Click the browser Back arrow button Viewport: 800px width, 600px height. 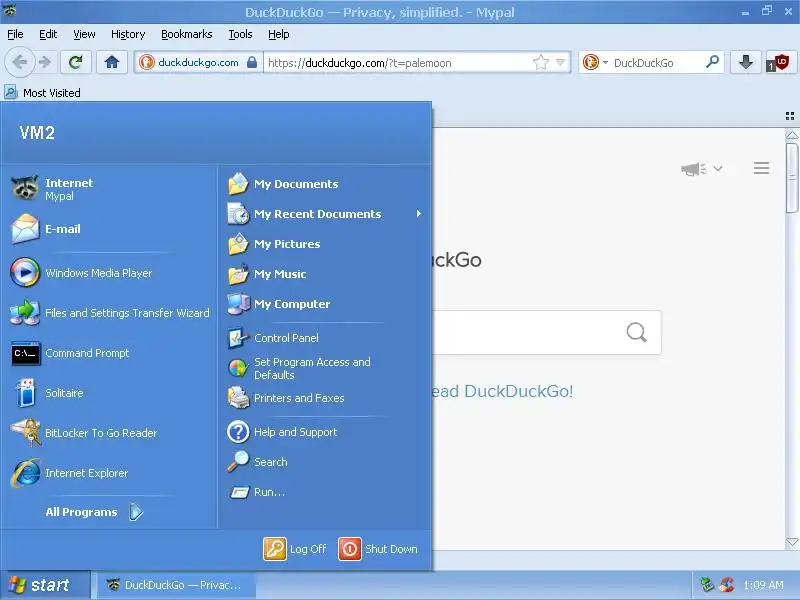20,62
